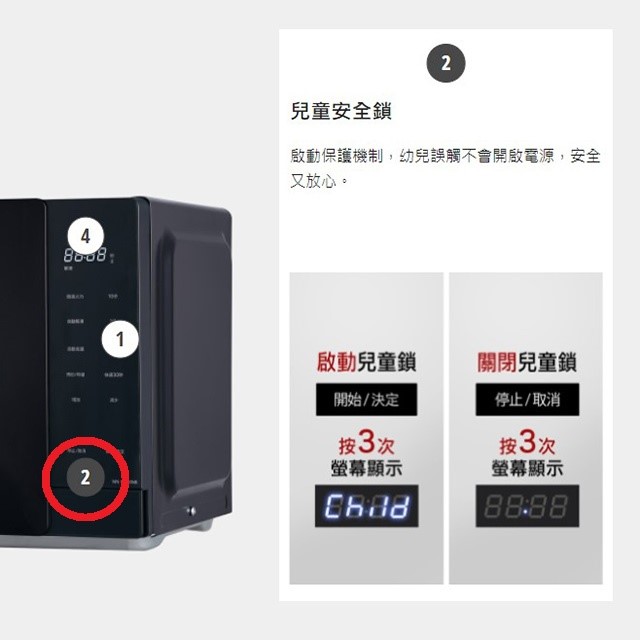Select hotspot number 1 on the control panel

point(120,339)
